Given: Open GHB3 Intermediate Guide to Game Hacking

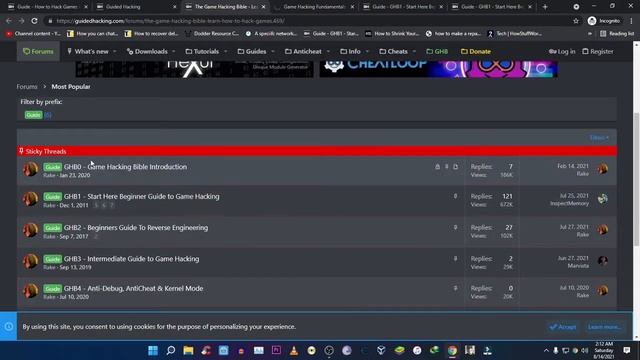Looking at the screenshot, I should (x=131, y=258).
